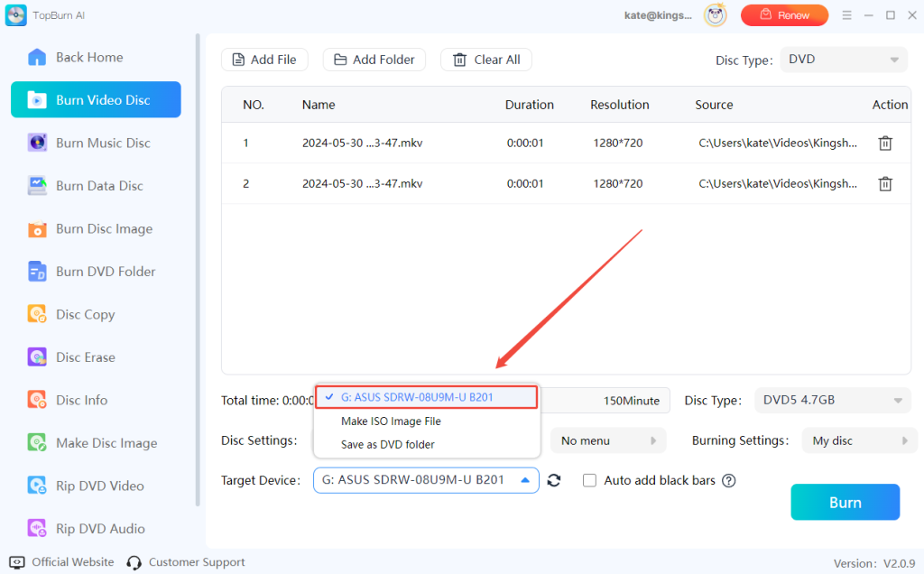
Task: Open help for Auto add black bars
Action: [x=728, y=481]
